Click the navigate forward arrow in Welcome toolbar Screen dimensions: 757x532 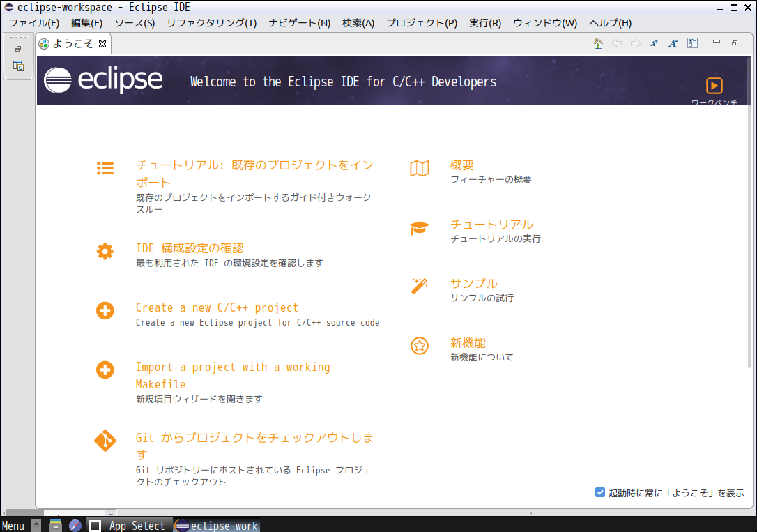tap(636, 43)
